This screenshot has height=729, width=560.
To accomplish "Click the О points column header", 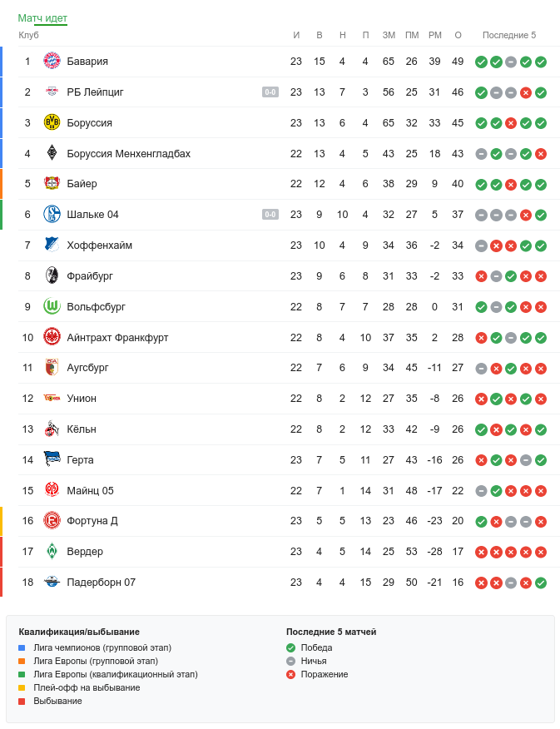I will point(458,35).
